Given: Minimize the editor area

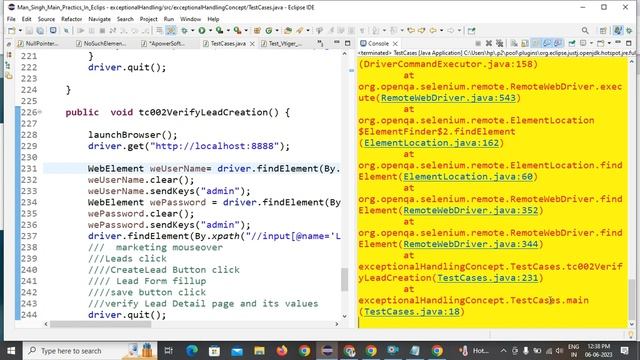Looking at the screenshot, I should click(x=337, y=42).
